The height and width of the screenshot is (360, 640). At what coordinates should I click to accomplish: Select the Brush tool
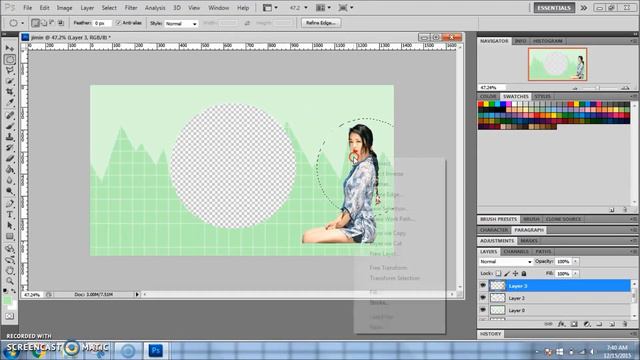(10, 126)
